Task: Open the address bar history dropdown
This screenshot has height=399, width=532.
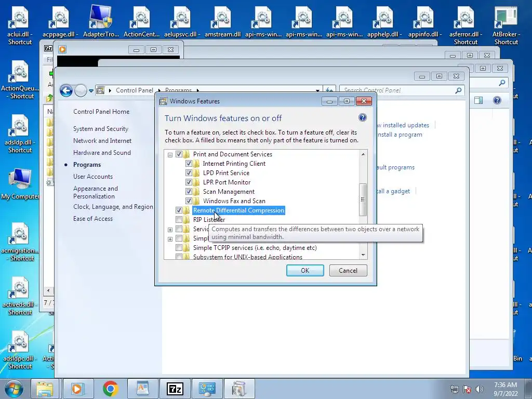Action: [317, 90]
